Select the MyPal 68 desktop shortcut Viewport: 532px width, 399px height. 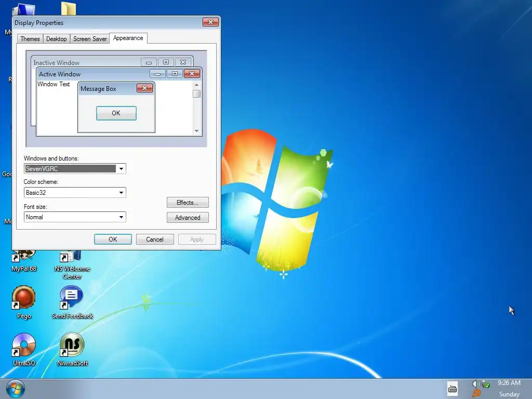23,261
